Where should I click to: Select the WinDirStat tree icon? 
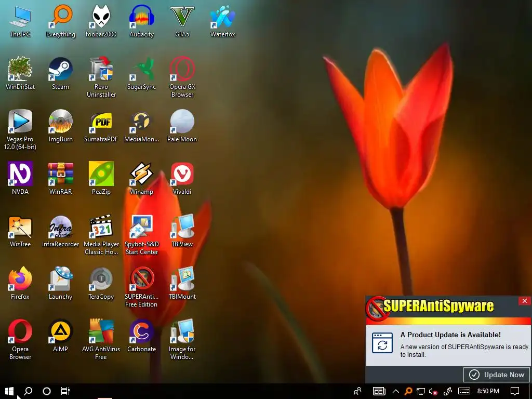click(x=20, y=73)
